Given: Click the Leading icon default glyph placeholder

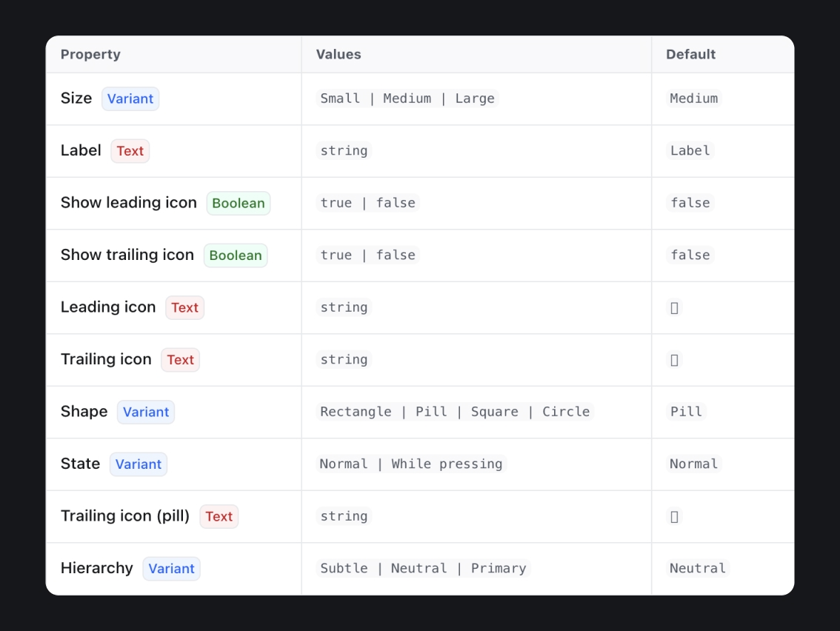Looking at the screenshot, I should tap(674, 307).
